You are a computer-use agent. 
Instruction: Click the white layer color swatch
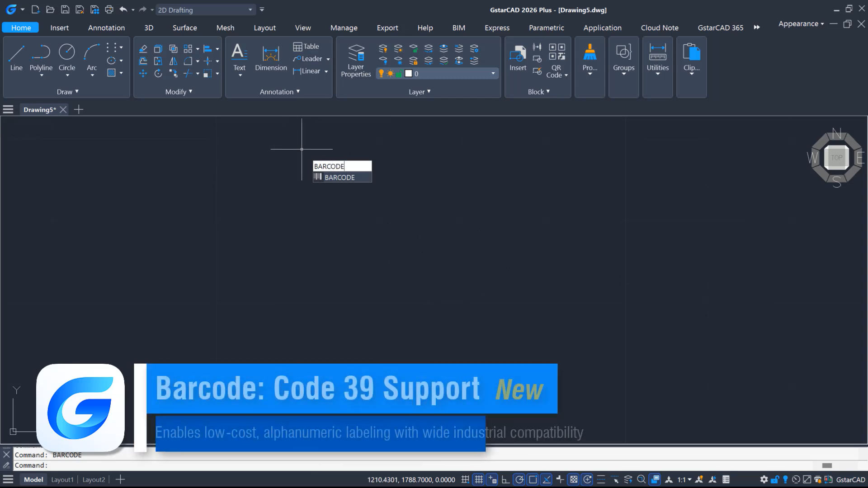(408, 74)
